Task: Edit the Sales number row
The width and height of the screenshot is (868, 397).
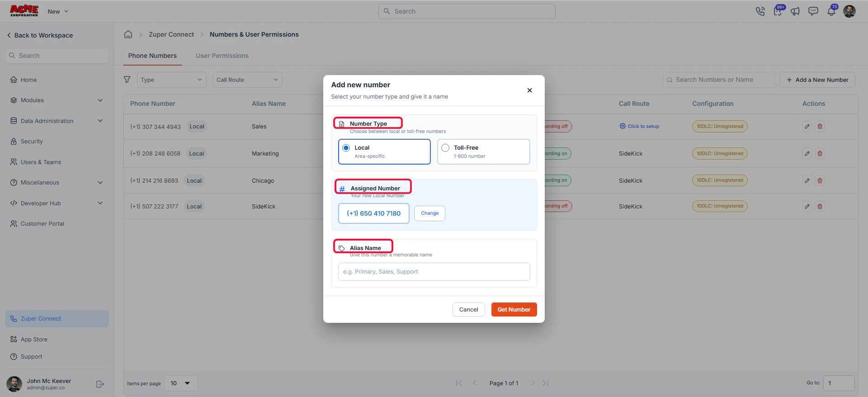Action: tap(807, 127)
